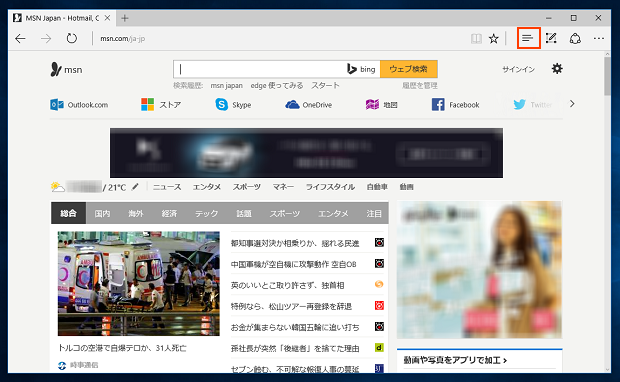This screenshot has height=382, width=620.
Task: Edit weather location pencil icon
Action: point(135,187)
